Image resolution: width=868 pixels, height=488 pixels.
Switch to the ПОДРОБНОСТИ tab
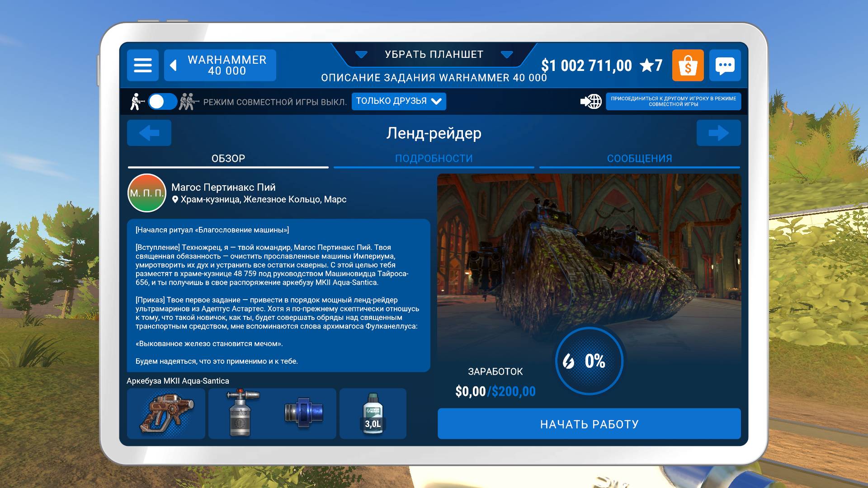point(434,159)
